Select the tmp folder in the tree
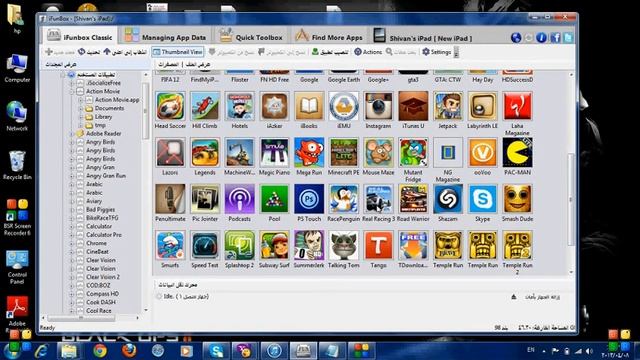Image resolution: width=640 pixels, height=360 pixels. 100,125
